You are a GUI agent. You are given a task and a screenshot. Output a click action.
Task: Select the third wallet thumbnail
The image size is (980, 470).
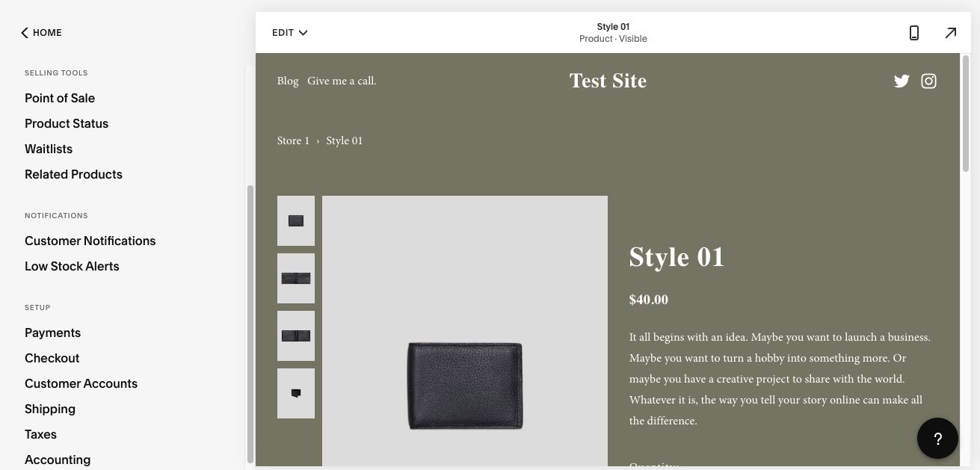(x=296, y=336)
